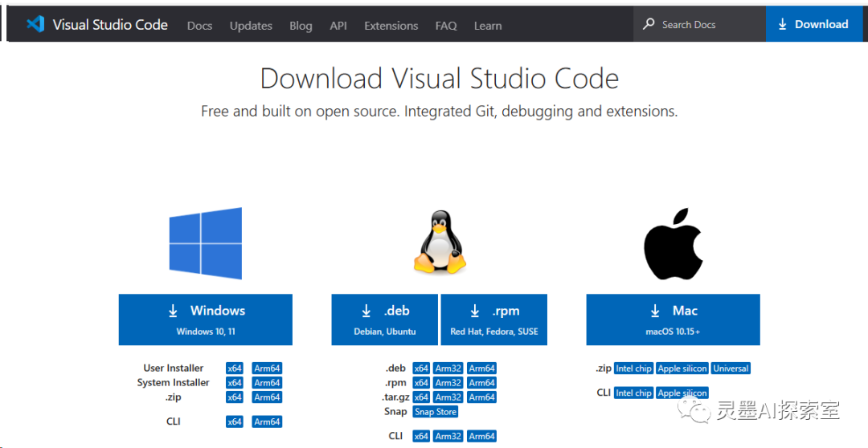The height and width of the screenshot is (448, 868).
Task: Select x64 for Windows CLI
Action: click(x=235, y=422)
